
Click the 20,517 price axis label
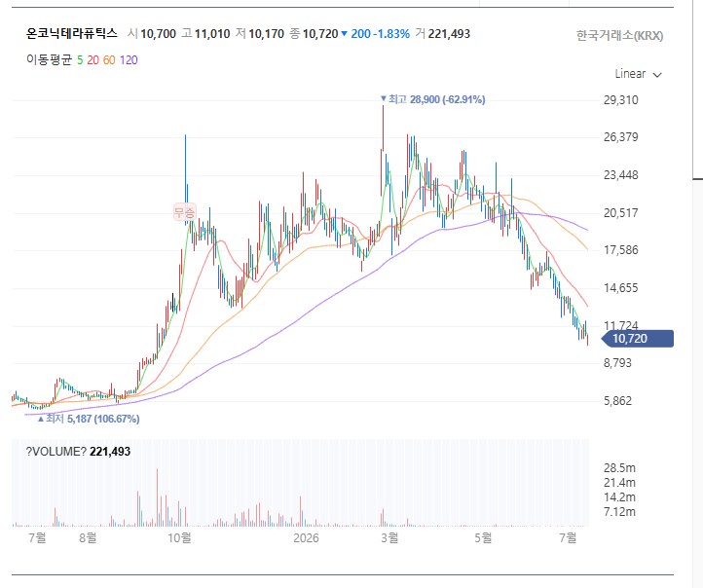(620, 213)
